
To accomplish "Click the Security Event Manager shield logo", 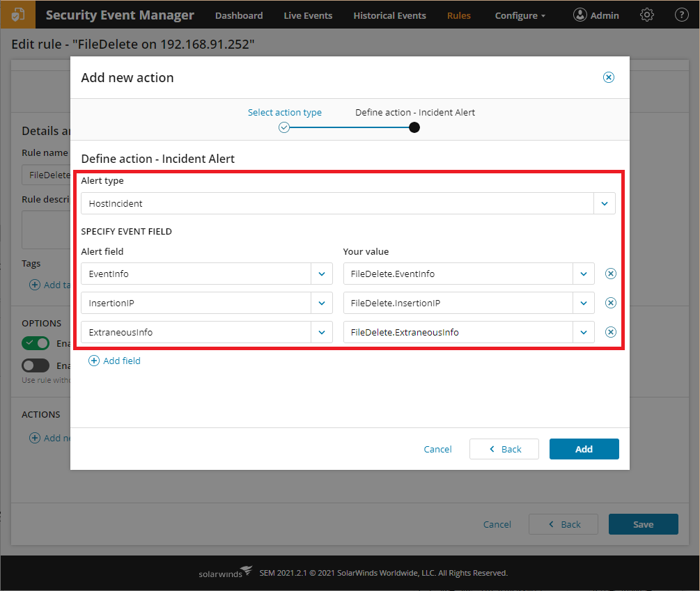I will click(x=18, y=15).
